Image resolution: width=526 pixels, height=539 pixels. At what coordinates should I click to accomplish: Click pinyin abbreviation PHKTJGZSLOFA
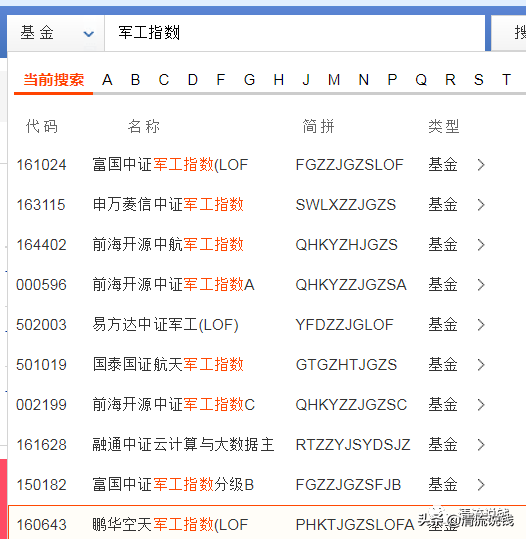click(355, 525)
